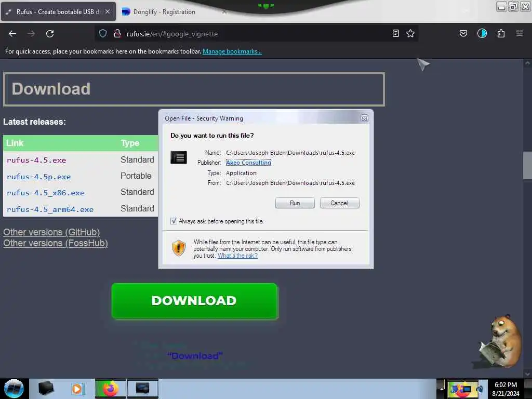This screenshot has height=399, width=532.
Task: Open the Akeo Consulting publisher link
Action: click(249, 163)
